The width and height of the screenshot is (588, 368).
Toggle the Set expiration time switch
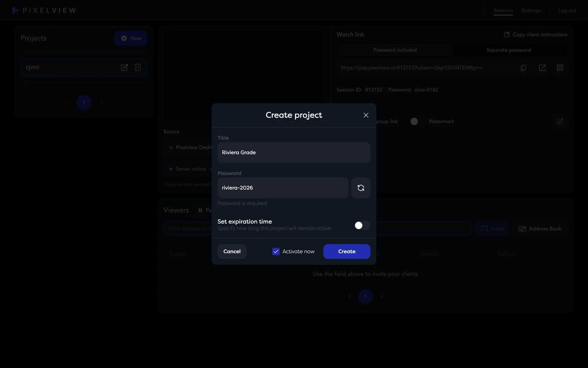362,225
